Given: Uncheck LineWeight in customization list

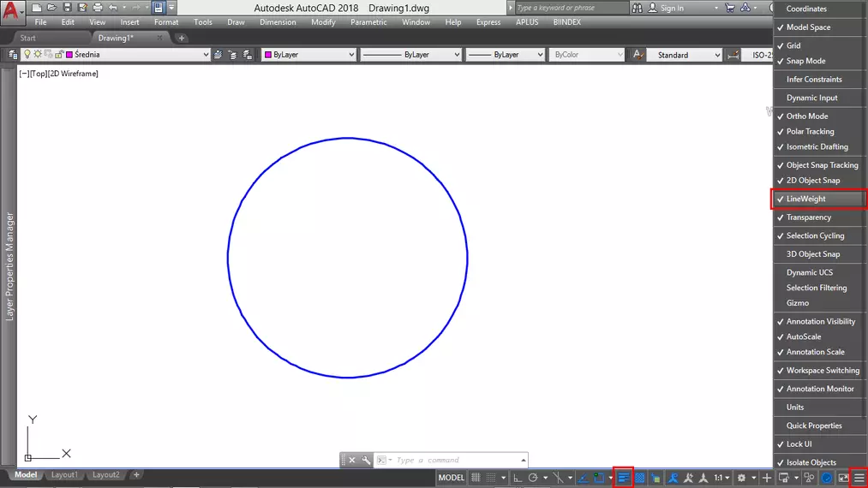Looking at the screenshot, I should point(819,199).
